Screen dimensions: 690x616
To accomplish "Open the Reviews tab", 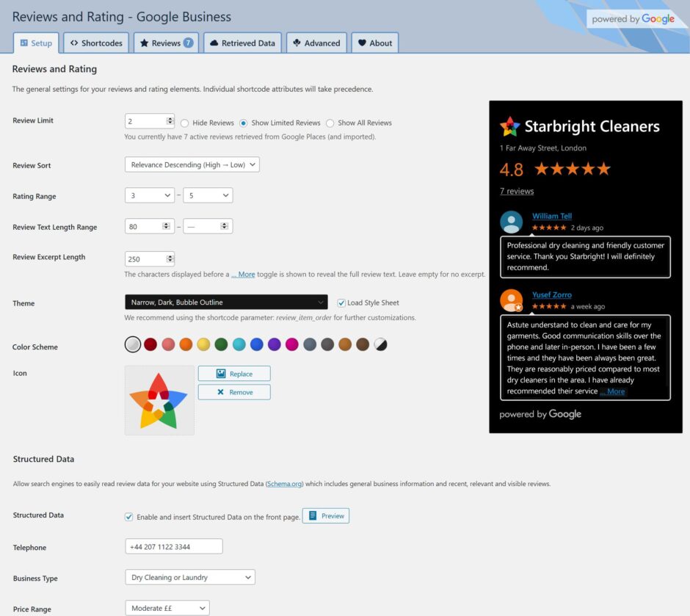I will click(x=166, y=43).
